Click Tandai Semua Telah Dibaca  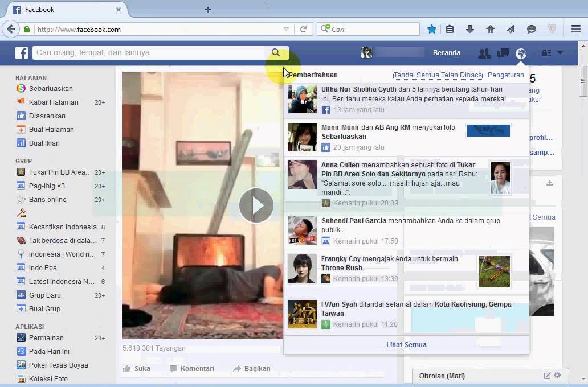click(x=438, y=75)
